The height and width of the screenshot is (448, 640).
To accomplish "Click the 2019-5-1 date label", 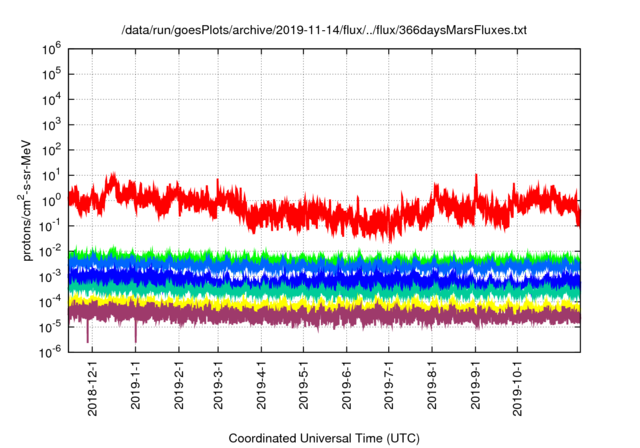I will click(303, 385).
